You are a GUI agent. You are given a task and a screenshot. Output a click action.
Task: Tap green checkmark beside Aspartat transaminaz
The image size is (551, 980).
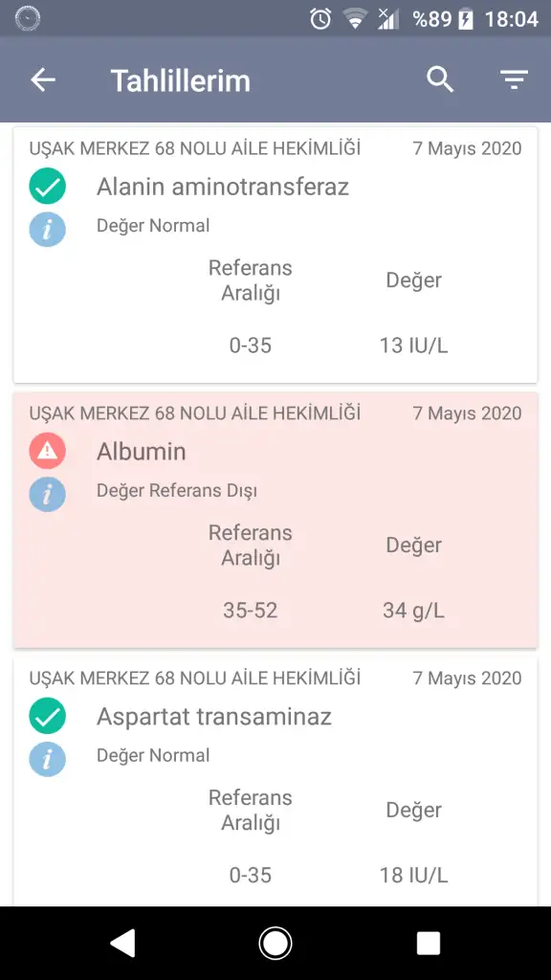(x=48, y=716)
